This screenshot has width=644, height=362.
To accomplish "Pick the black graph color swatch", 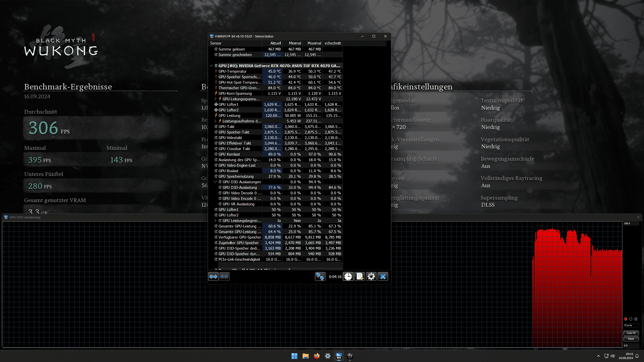I will click(631, 319).
